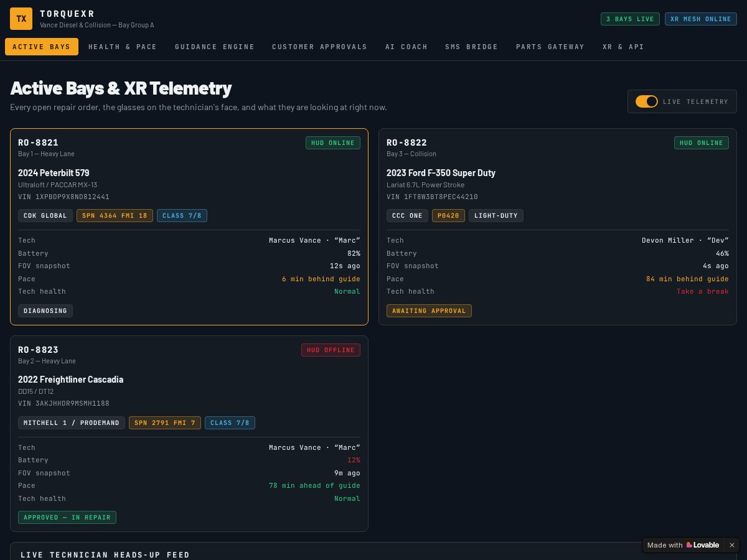Click the Mitchell 1 / ProDemand tag
This screenshot has height=560, width=747.
pyautogui.click(x=72, y=423)
